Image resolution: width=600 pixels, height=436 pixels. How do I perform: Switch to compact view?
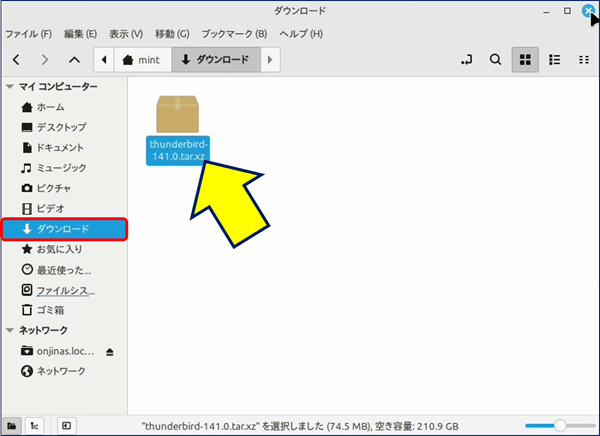pyautogui.click(x=584, y=60)
